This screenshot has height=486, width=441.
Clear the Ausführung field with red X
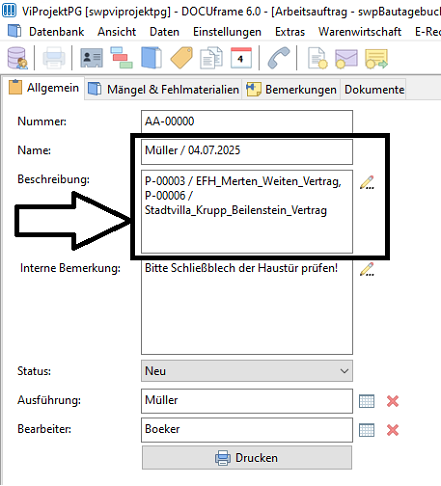393,401
